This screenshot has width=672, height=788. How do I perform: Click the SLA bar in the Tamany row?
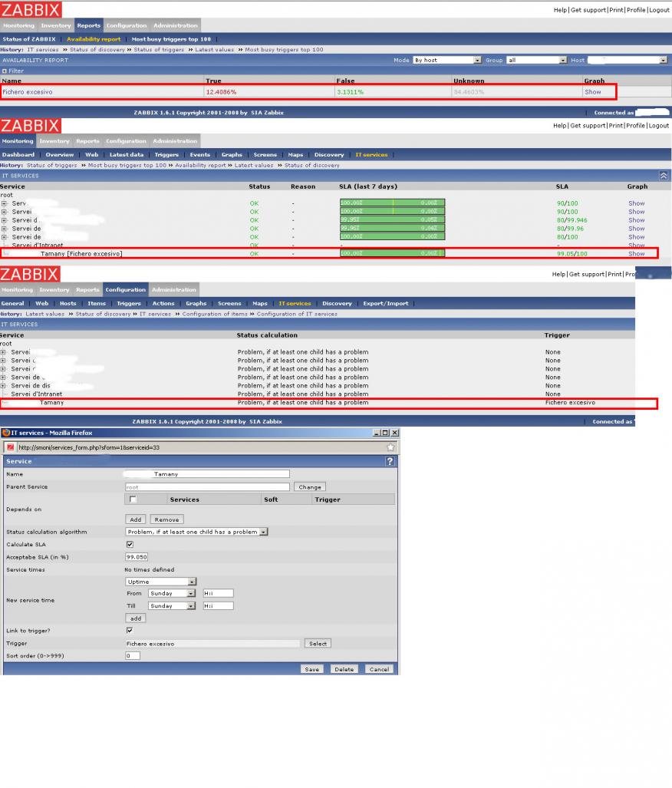pos(392,253)
